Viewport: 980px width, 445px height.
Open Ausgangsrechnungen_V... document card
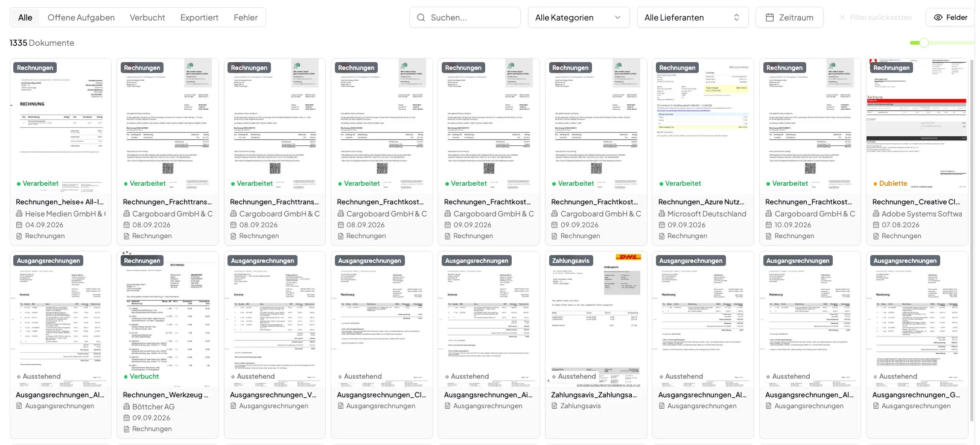tap(275, 344)
